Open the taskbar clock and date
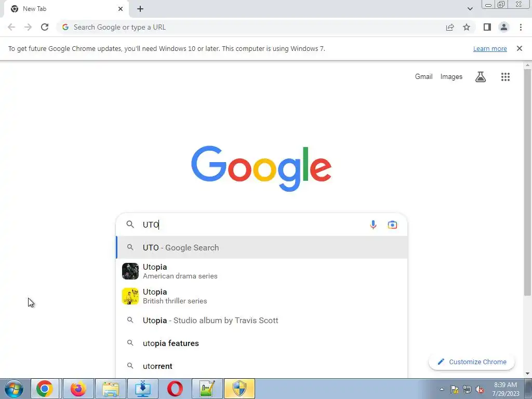This screenshot has height=399, width=532. pos(506,389)
